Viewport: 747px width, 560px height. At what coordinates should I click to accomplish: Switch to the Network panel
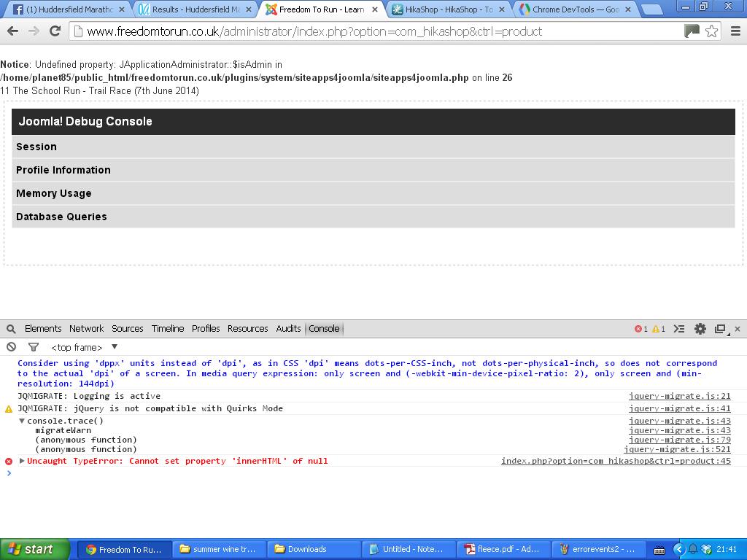86,329
